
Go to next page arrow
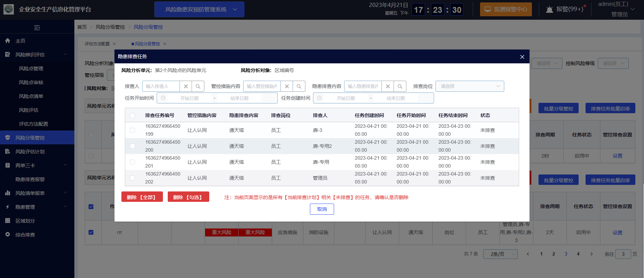591,254
